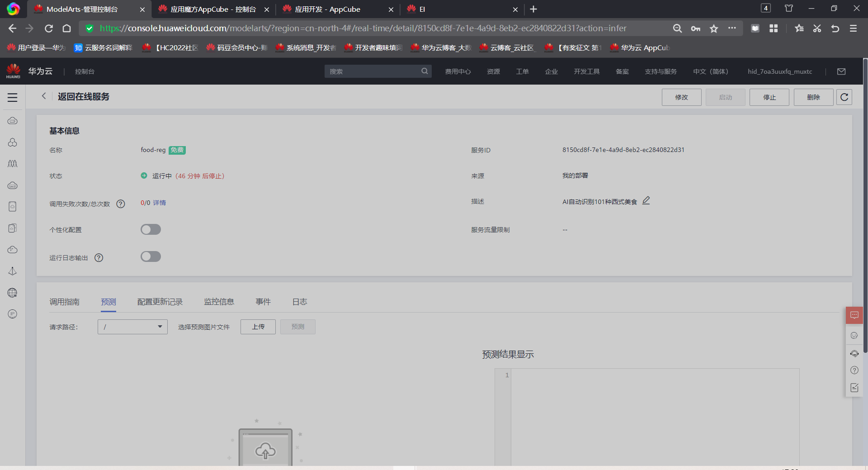Screen dimensions: 868x470
Task: Click the 上传 button
Action: pos(258,327)
